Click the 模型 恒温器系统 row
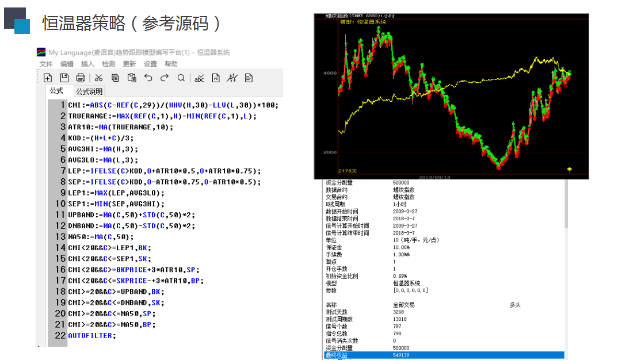622x364 pixels. tap(373, 283)
